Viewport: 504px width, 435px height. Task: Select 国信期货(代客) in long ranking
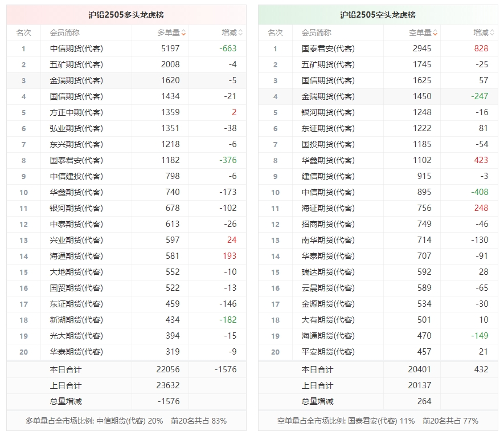[76, 96]
